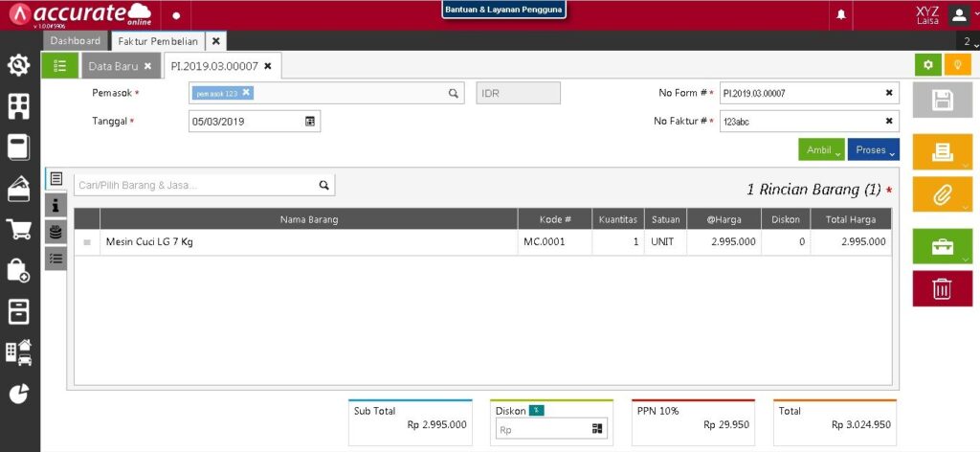Click the save floppy disk icon
This screenshot has height=452, width=980.
[x=942, y=101]
